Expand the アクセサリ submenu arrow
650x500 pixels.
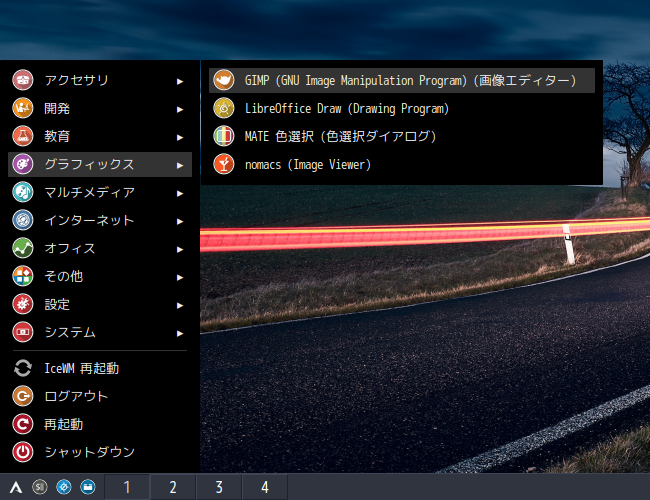coord(180,81)
